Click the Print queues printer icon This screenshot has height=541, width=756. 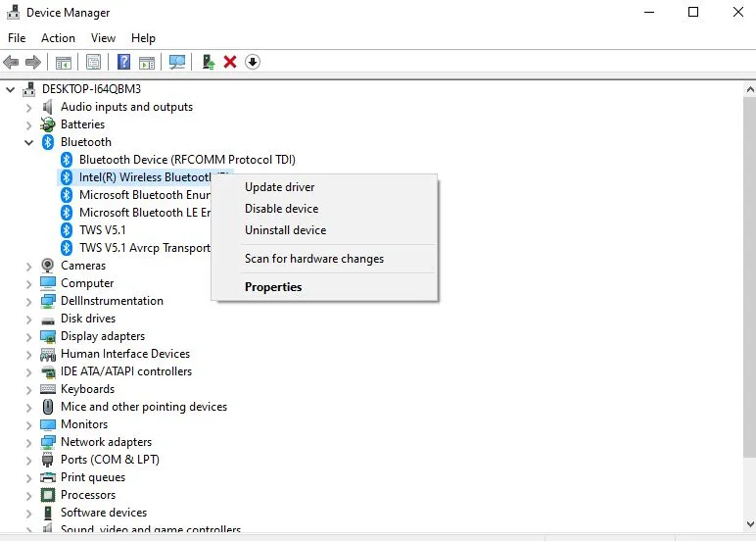coord(48,477)
